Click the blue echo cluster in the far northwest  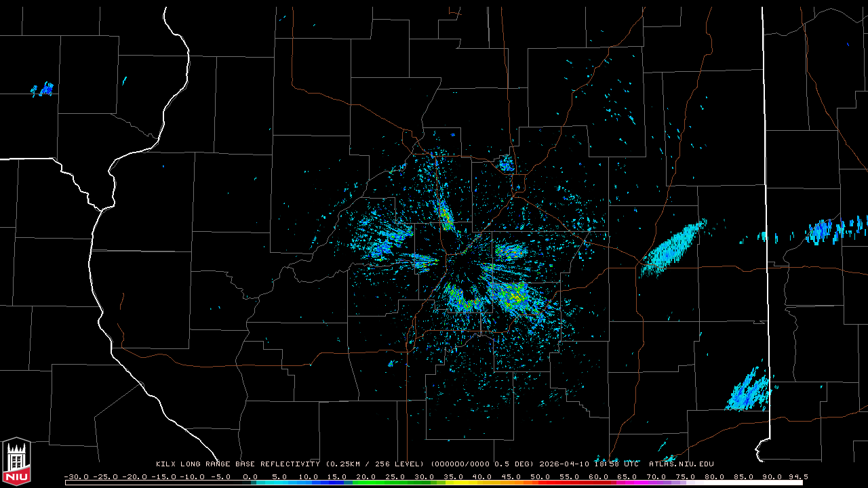coord(44,89)
